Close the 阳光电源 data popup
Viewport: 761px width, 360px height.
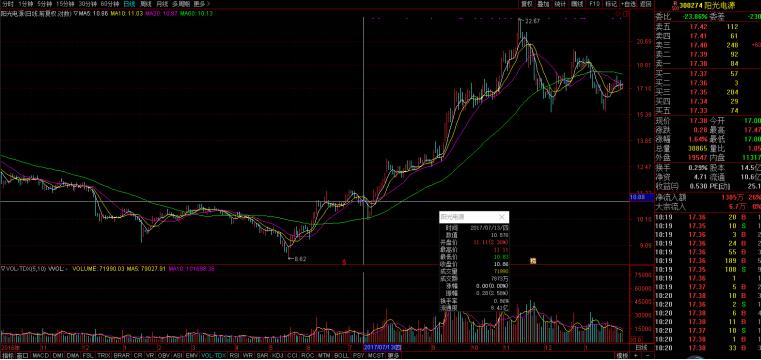pyautogui.click(x=502, y=217)
